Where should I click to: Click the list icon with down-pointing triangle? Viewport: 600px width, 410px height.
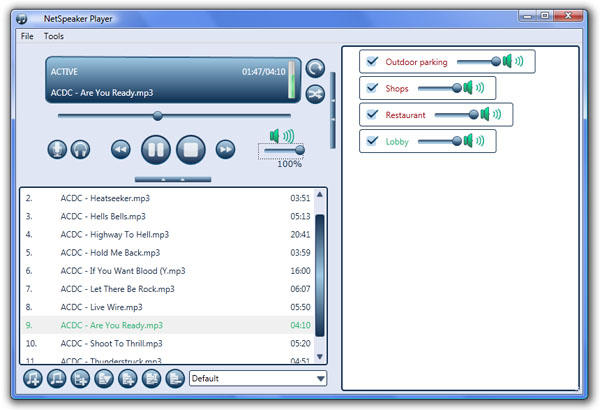coord(104,379)
